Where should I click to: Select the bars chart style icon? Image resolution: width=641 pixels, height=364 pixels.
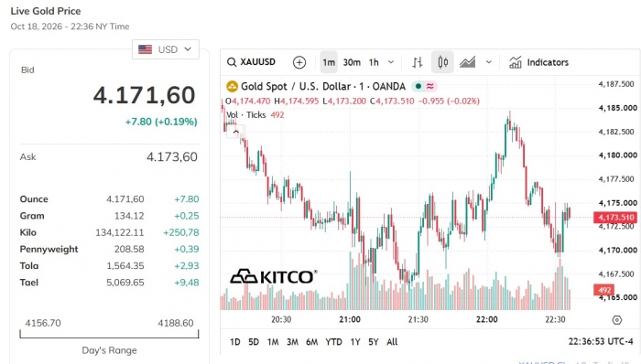[417, 62]
